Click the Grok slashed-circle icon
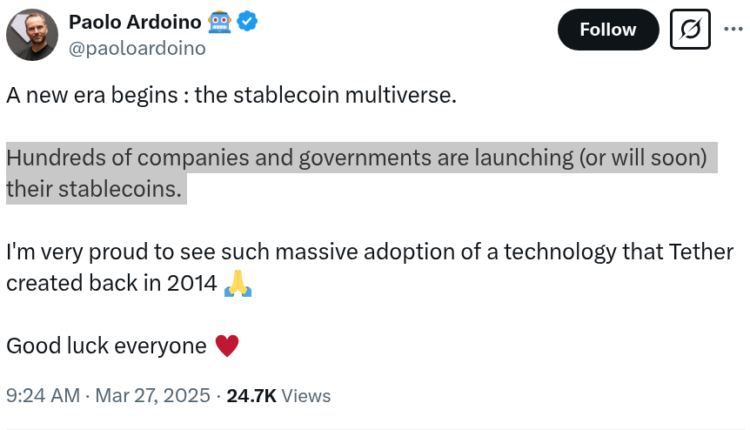The width and height of the screenshot is (750, 430). pos(692,31)
